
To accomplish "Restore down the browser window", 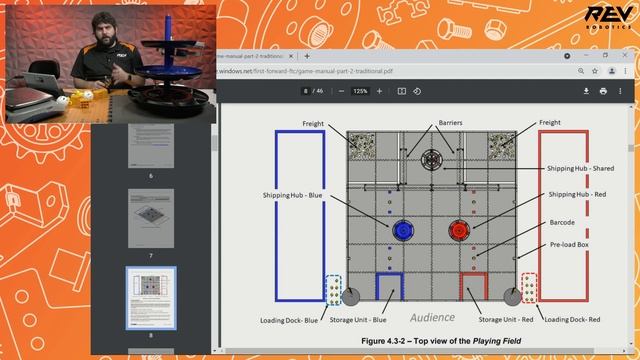I will [x=605, y=56].
